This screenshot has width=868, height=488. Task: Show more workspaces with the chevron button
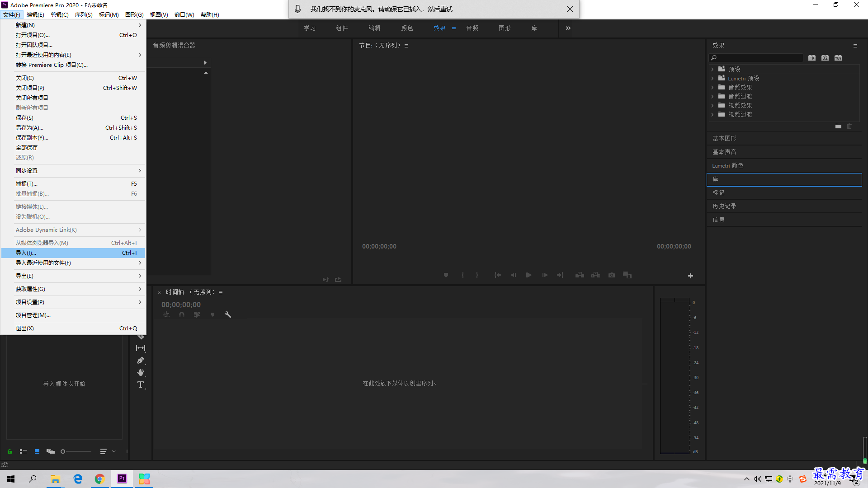coord(568,28)
